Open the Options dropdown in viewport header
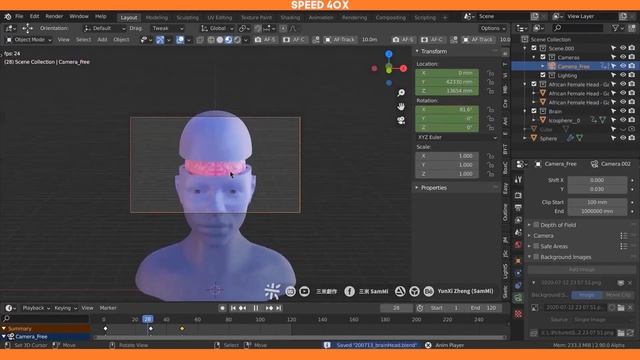The height and width of the screenshot is (360, 640). tap(493, 29)
